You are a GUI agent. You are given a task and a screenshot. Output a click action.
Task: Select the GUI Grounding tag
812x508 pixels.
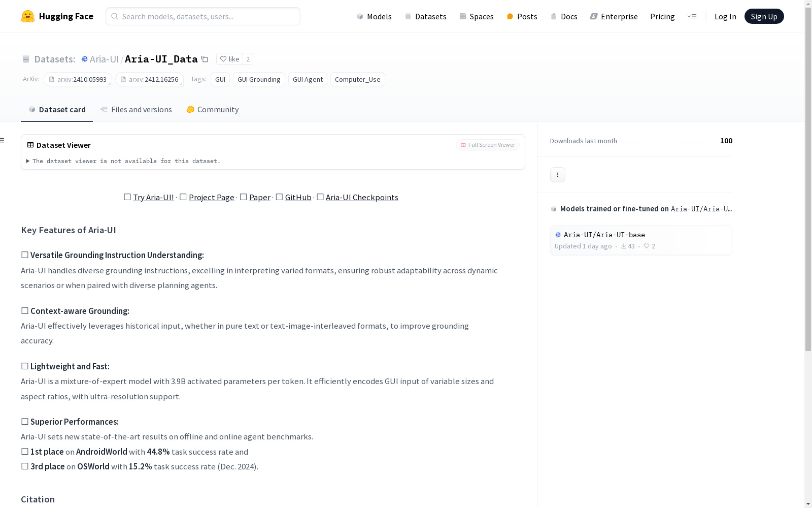[259, 79]
